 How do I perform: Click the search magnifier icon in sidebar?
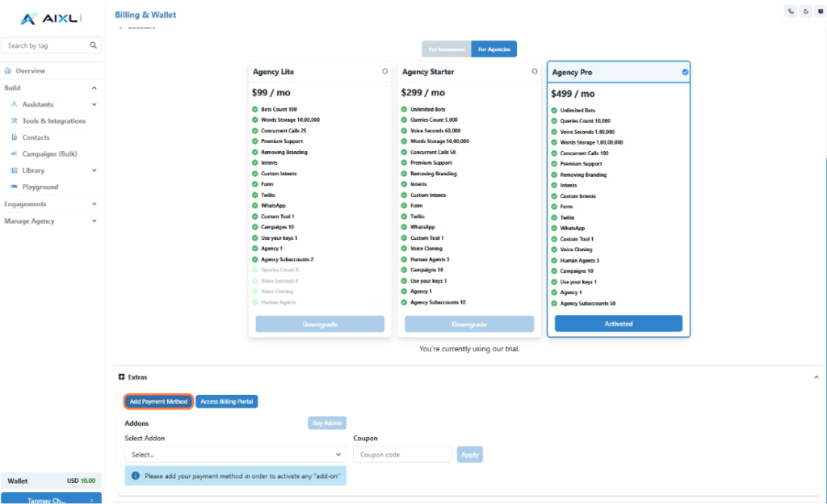(94, 46)
